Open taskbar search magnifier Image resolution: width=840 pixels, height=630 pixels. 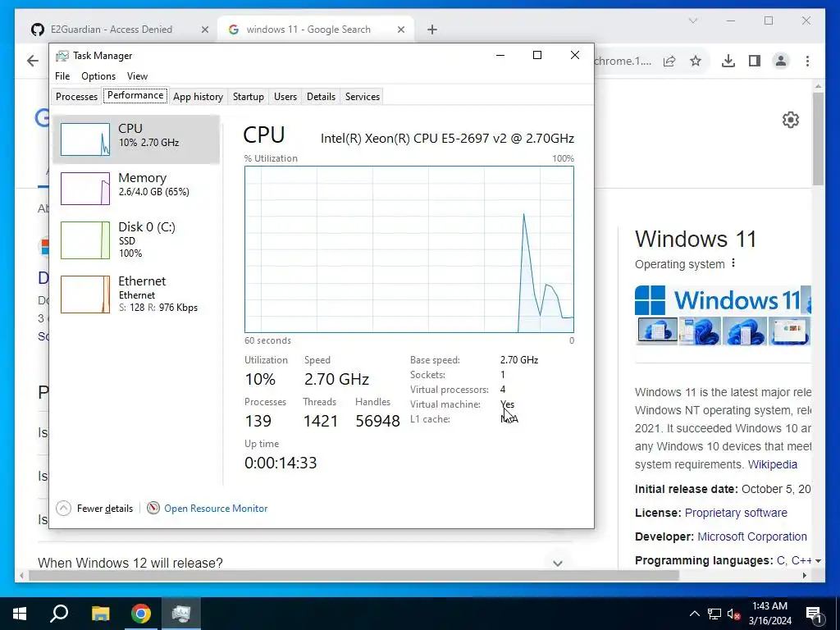coord(59,614)
